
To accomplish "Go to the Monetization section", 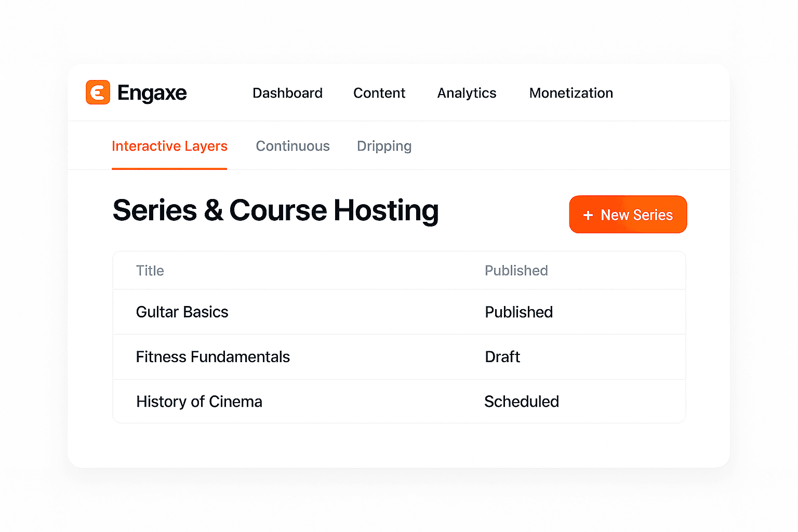I will click(x=570, y=93).
